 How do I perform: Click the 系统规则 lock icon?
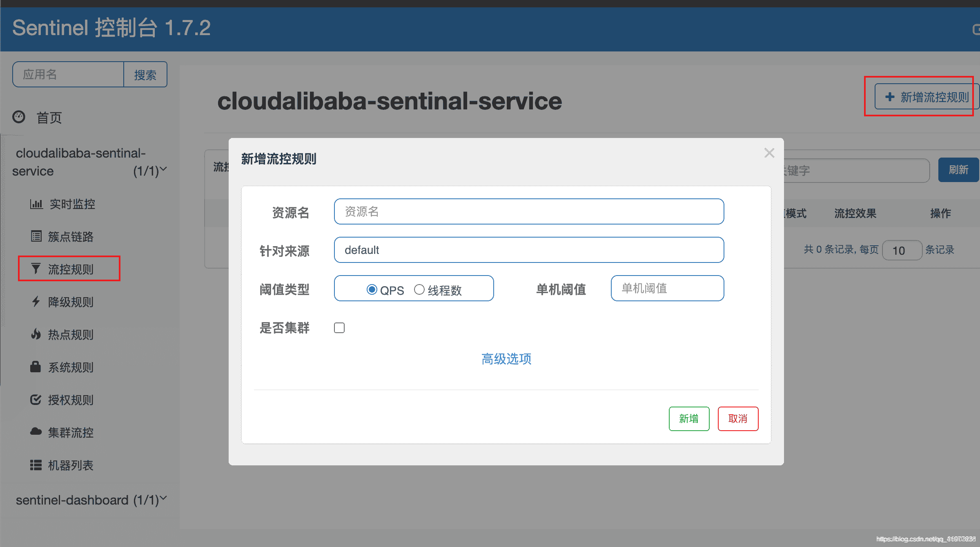point(36,367)
